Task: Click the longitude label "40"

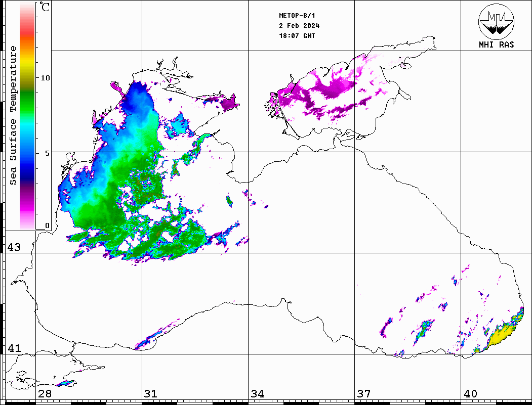Action: 470,393
